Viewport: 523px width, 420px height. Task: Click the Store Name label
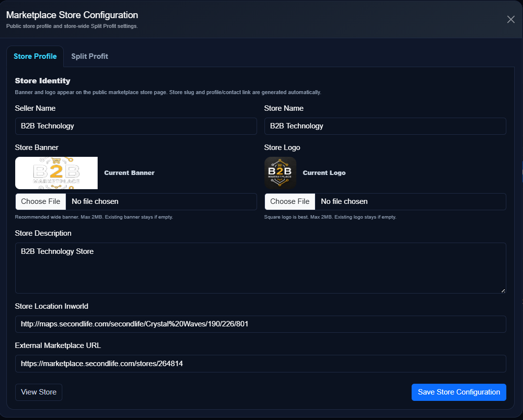(284, 108)
